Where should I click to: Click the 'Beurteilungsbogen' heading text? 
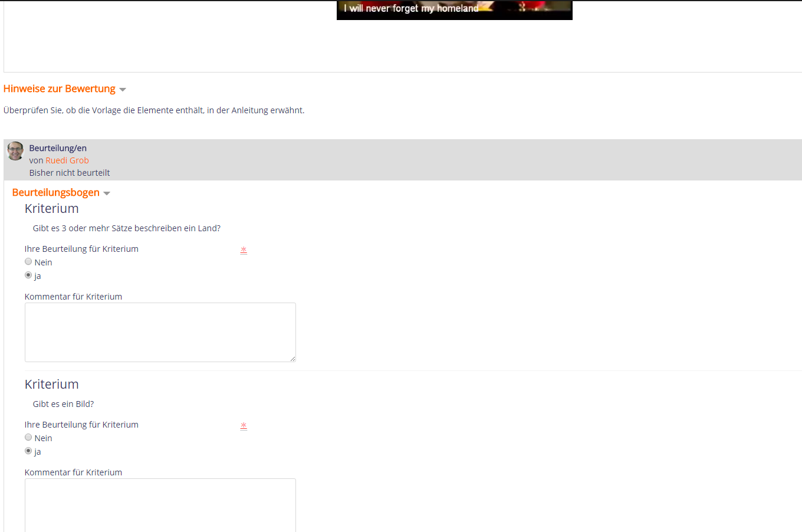coord(55,192)
